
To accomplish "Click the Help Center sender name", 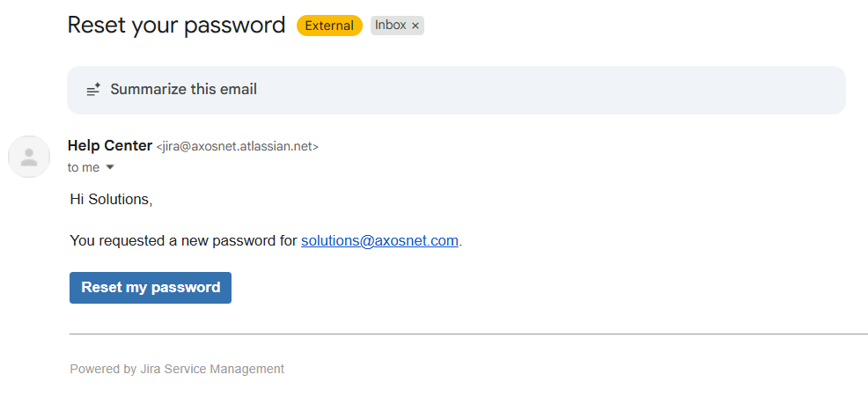I will [x=109, y=146].
